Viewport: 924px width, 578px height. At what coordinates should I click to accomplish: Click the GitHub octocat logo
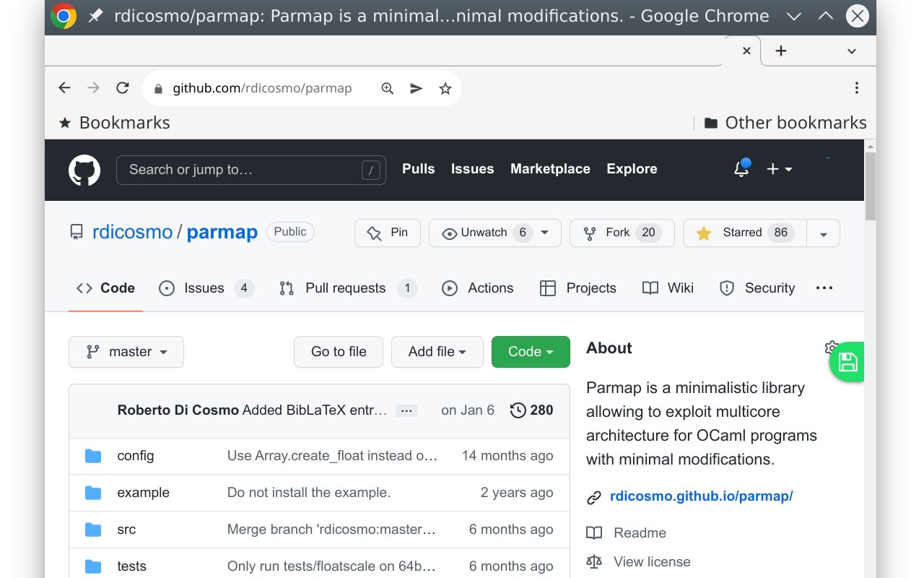pos(84,171)
